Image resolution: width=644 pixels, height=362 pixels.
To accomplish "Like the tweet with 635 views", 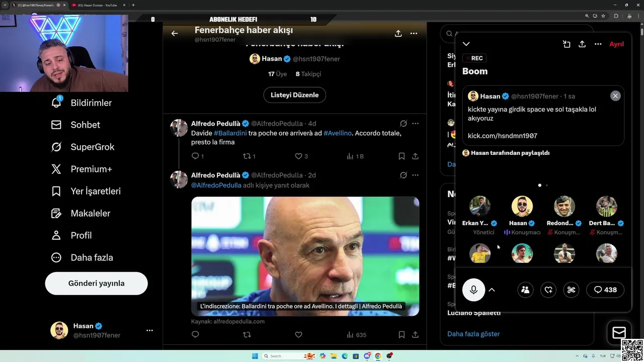I will (x=298, y=335).
